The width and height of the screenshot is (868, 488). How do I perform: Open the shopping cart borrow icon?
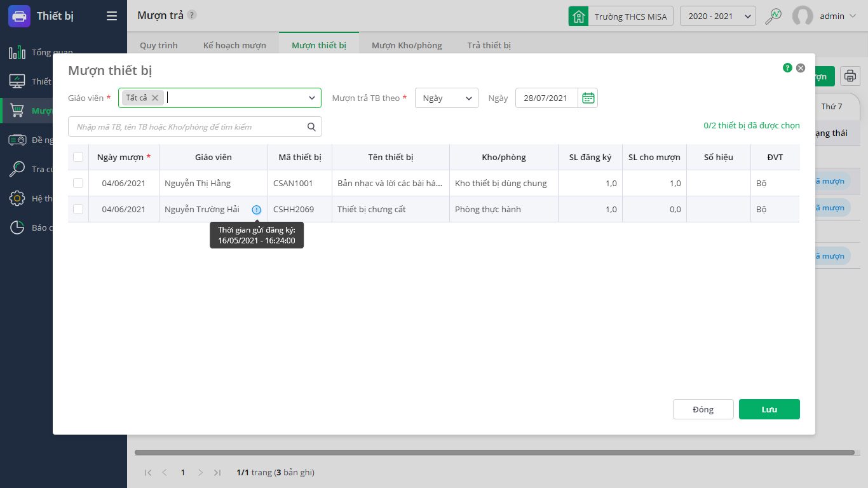tap(17, 111)
